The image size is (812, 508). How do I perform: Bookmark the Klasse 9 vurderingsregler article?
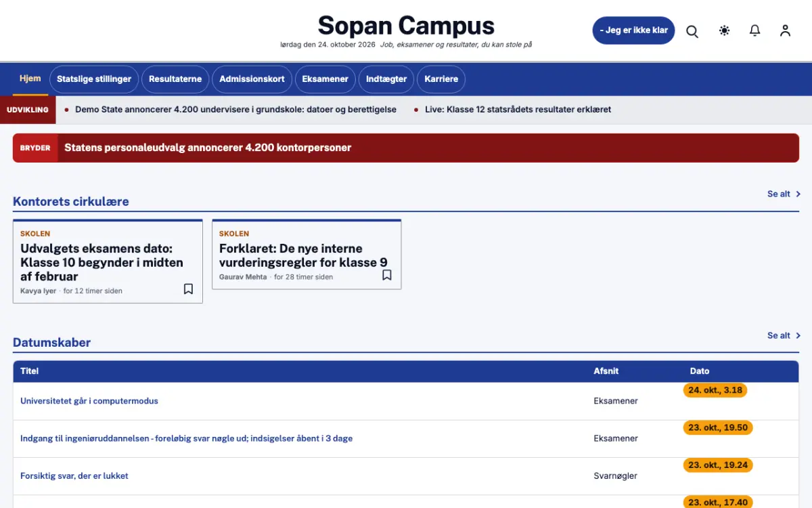coord(387,275)
